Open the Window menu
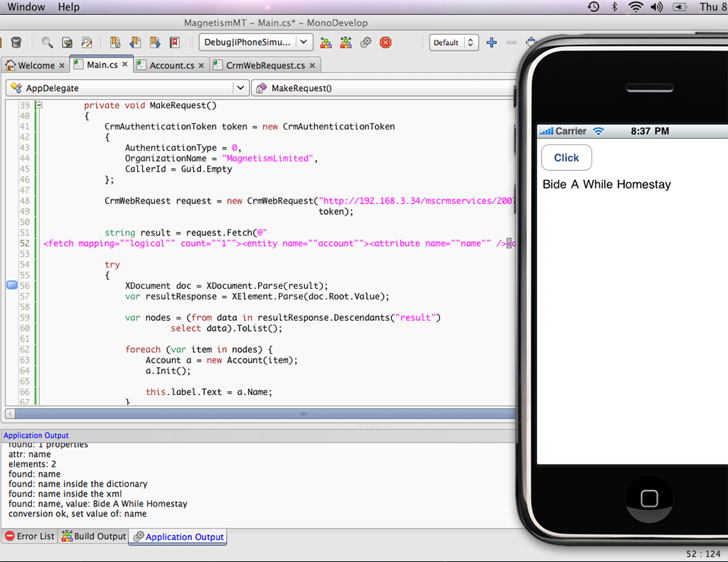The height and width of the screenshot is (562, 728). 26,6
